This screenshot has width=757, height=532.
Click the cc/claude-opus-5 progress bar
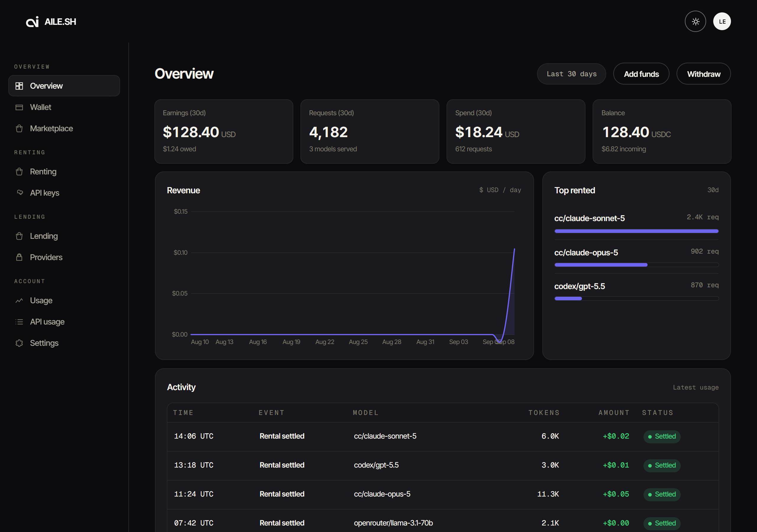point(636,265)
